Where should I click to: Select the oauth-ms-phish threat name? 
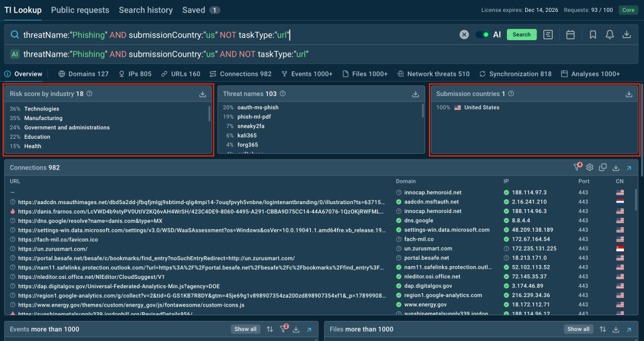coord(258,107)
